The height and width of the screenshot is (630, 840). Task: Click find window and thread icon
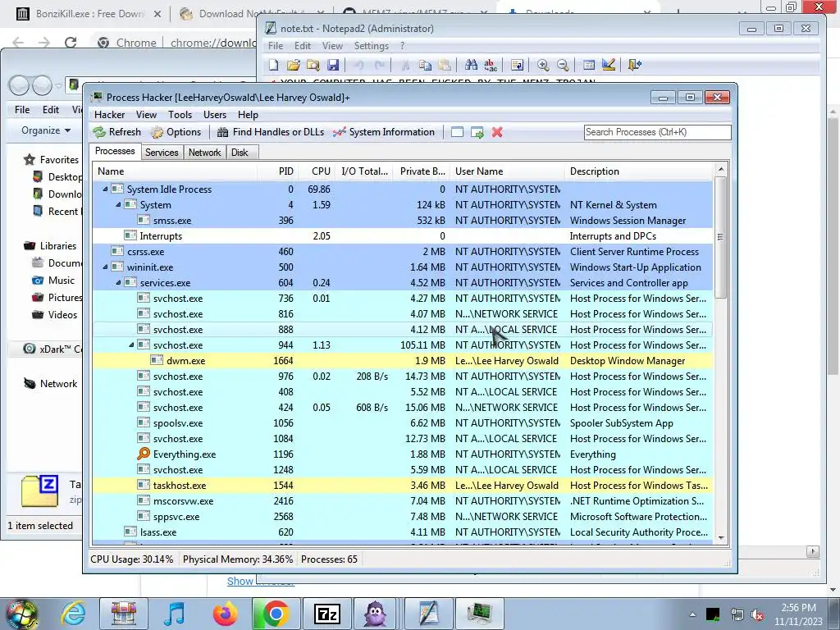(x=477, y=132)
